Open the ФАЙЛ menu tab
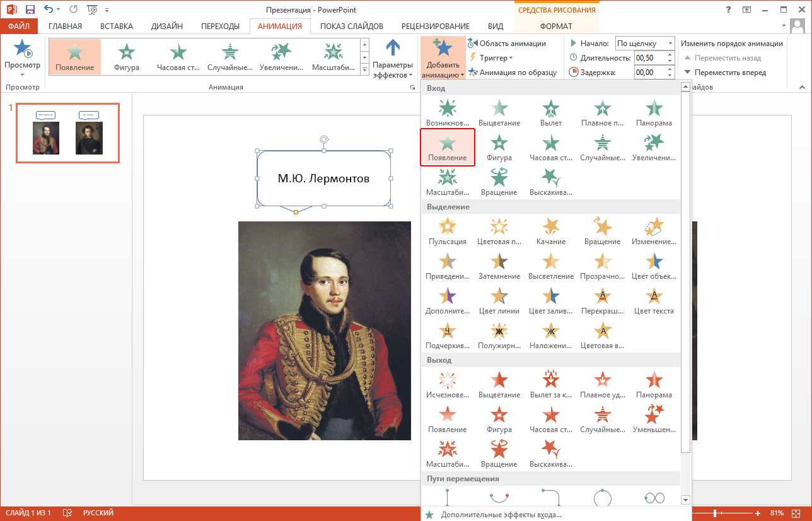 point(19,26)
